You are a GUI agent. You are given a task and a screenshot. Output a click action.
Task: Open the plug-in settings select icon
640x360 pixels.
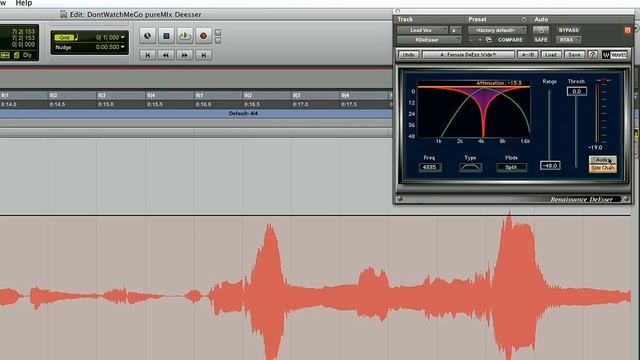click(489, 40)
